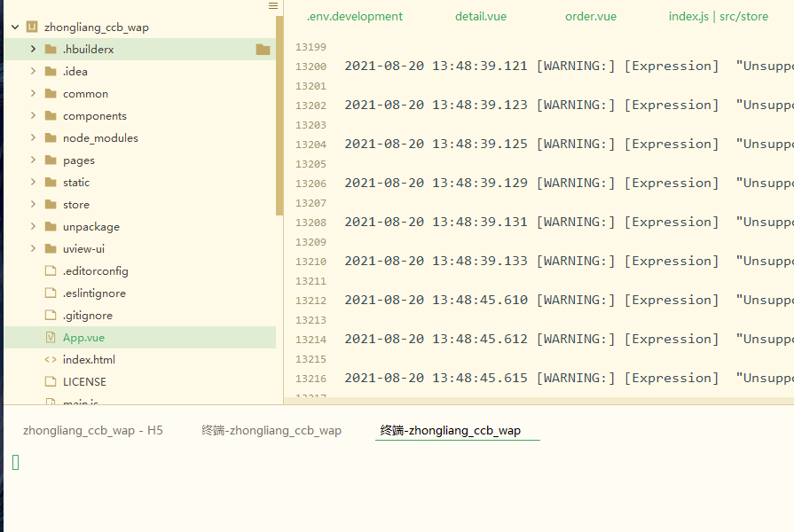Screen dimensions: 794x532
Task: Expand the pages folder chevron
Action: (x=33, y=160)
